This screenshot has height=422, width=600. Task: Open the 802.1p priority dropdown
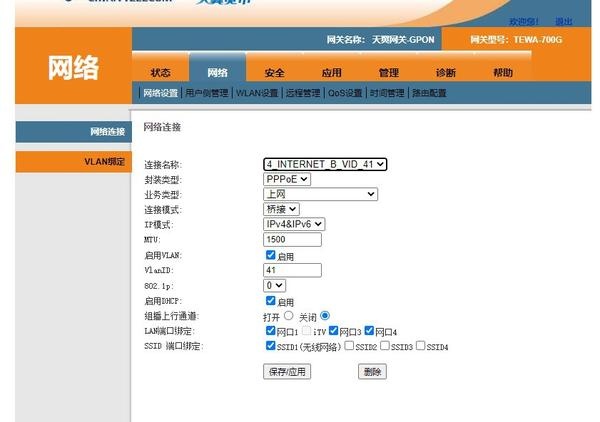274,285
